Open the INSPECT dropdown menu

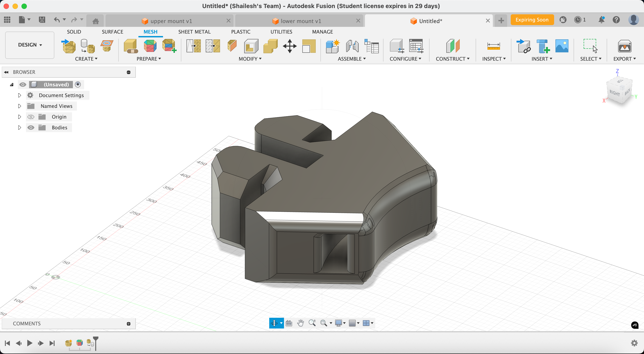click(x=494, y=59)
